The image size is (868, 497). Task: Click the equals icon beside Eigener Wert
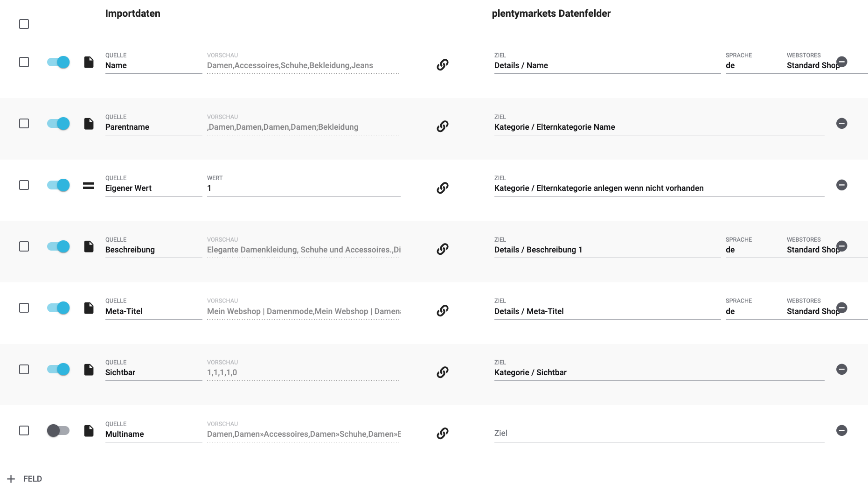click(x=89, y=185)
